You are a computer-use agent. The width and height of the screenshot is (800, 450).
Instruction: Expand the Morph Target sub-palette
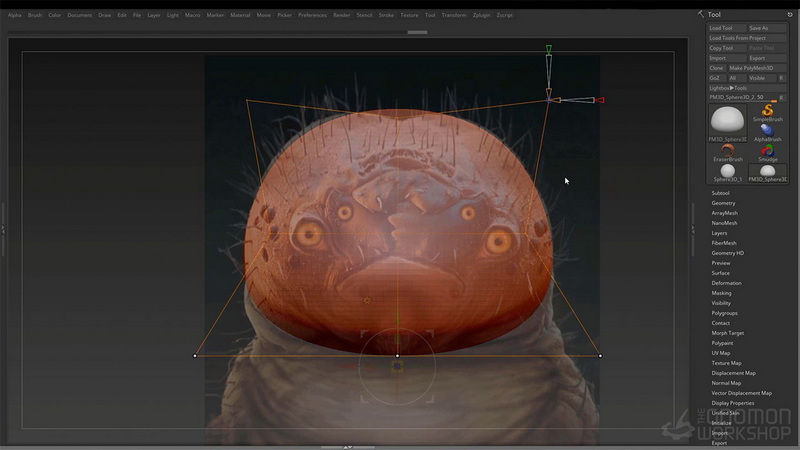728,333
